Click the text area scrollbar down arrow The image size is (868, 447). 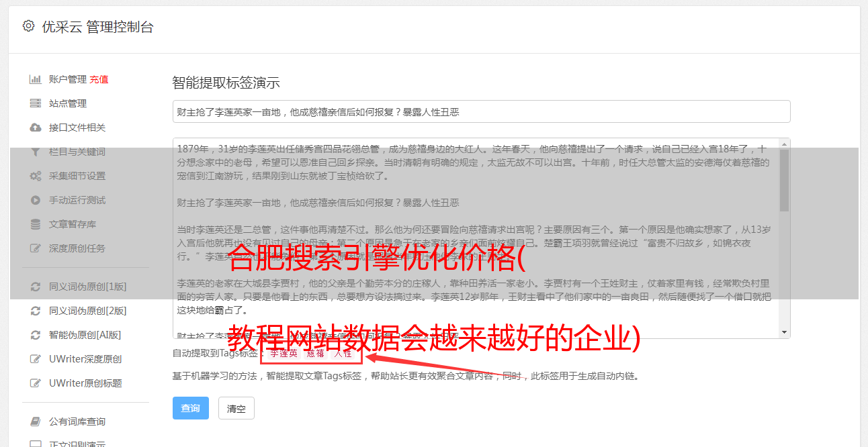pyautogui.click(x=784, y=332)
